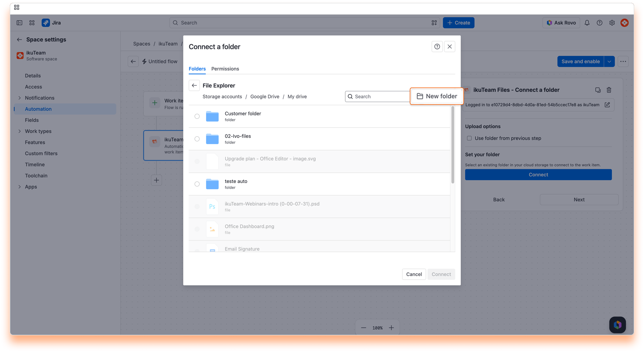
Task: Click the New folder button
Action: tap(437, 96)
